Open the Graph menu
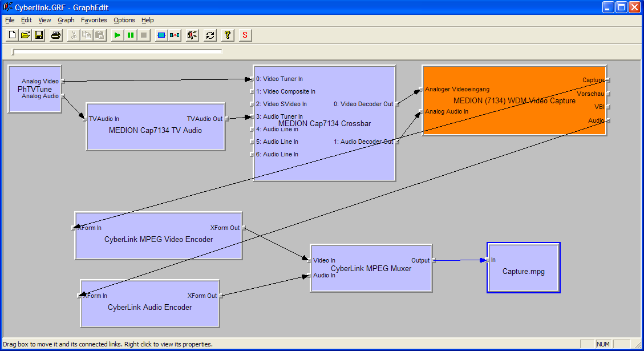Viewport: 644px width, 351px height. [x=66, y=20]
